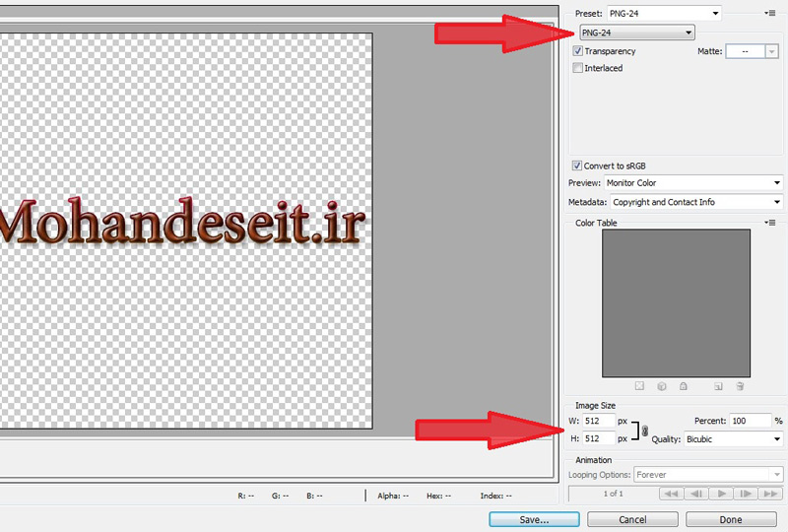Click the Save... button
Viewport: 788px width, 532px height.
point(534,519)
